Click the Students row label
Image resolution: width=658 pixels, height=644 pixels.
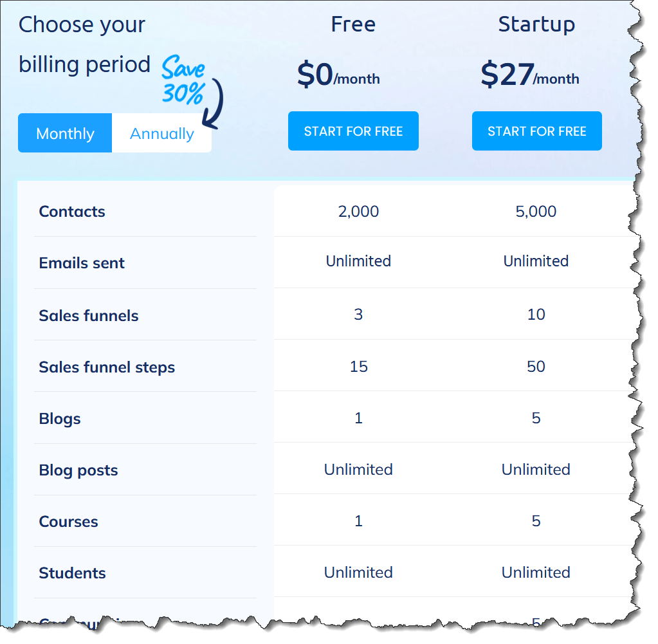click(72, 573)
